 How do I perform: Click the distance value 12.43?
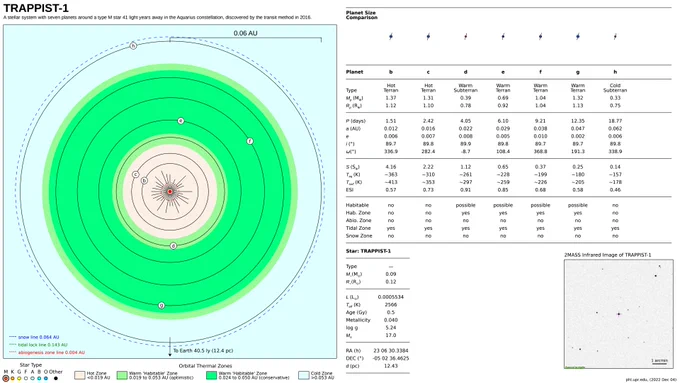pyautogui.click(x=391, y=366)
